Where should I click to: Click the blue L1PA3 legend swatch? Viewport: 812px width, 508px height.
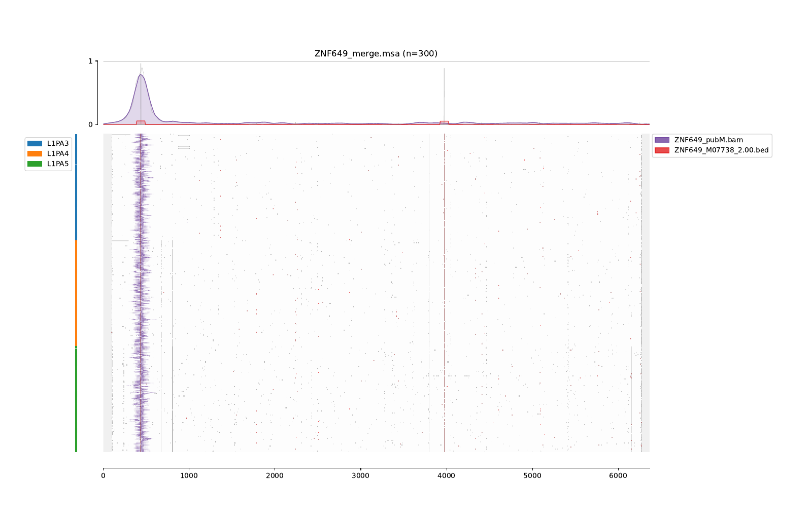coord(35,144)
